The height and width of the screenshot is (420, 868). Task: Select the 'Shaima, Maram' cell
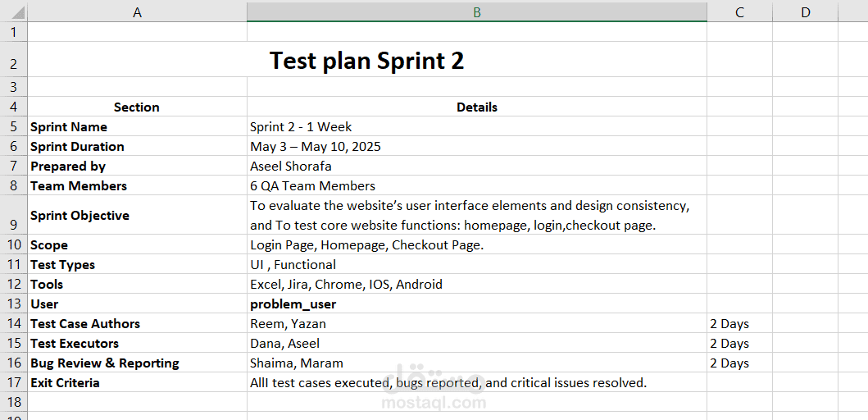click(x=477, y=363)
